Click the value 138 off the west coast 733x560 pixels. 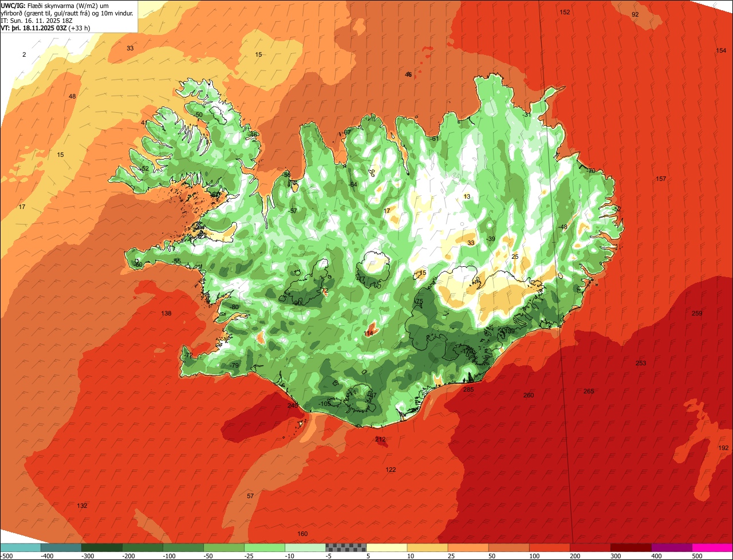click(x=166, y=313)
